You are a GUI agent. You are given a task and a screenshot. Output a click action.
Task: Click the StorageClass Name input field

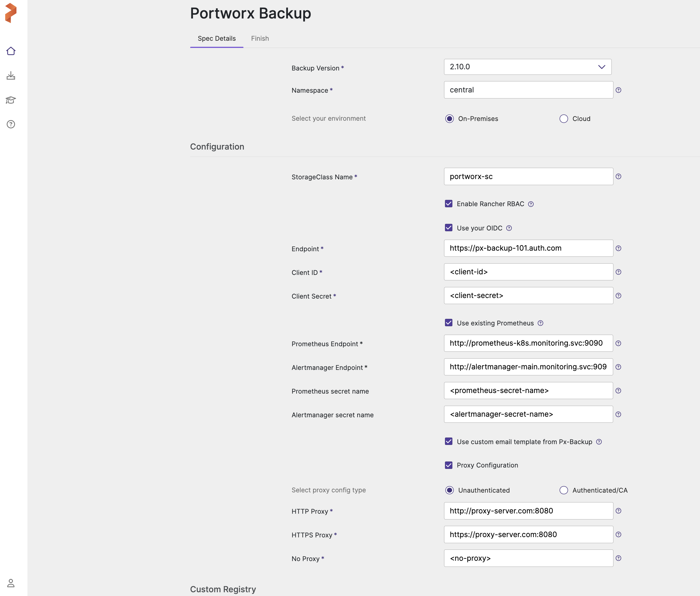tap(528, 176)
